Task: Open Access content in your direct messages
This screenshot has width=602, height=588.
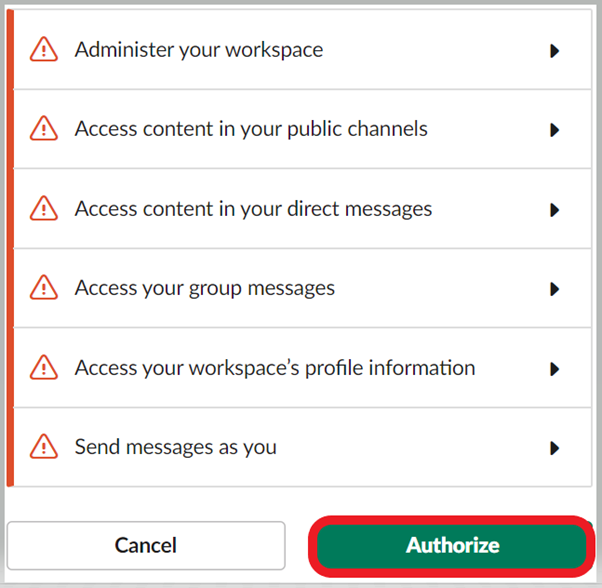Action: [253, 209]
